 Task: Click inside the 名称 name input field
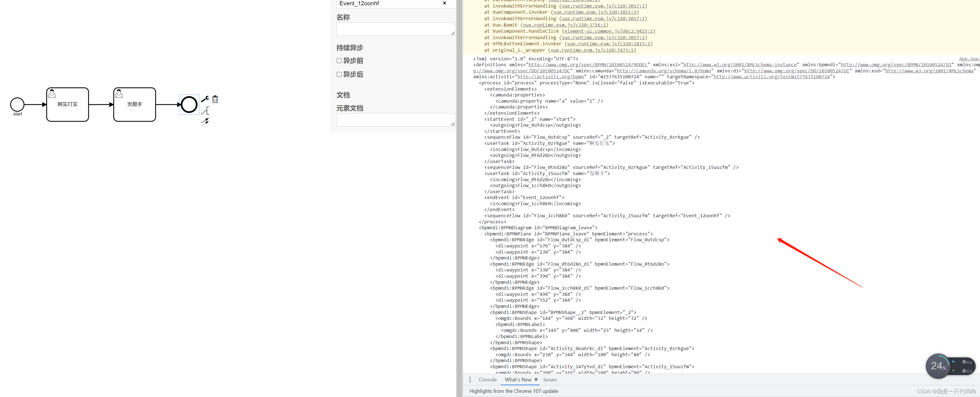395,29
